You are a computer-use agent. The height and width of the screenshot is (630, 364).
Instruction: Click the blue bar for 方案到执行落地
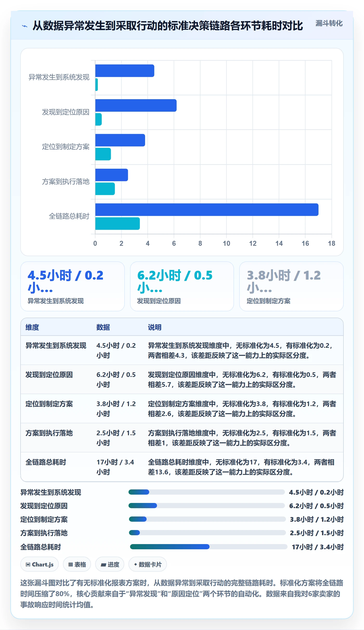pyautogui.click(x=112, y=175)
